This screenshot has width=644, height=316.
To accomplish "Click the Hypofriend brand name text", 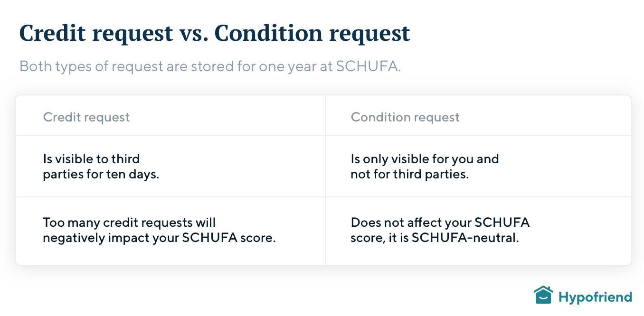I will 595,297.
